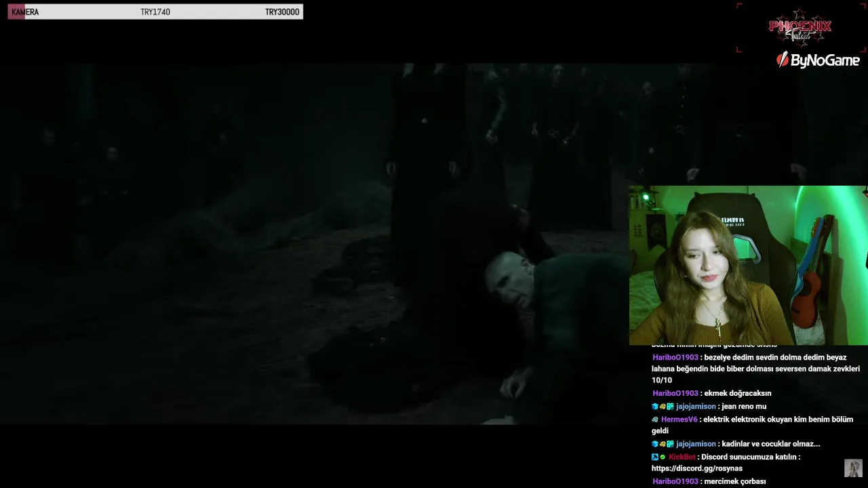Click blue cube badge beside 'kadinlar ve cocuklar'
Viewport: 868px width, 488px height.
coord(655,444)
